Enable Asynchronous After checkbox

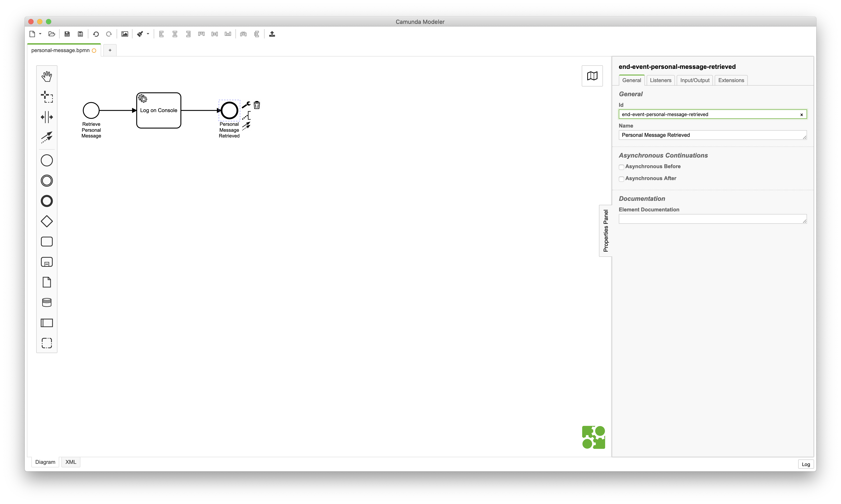(621, 179)
